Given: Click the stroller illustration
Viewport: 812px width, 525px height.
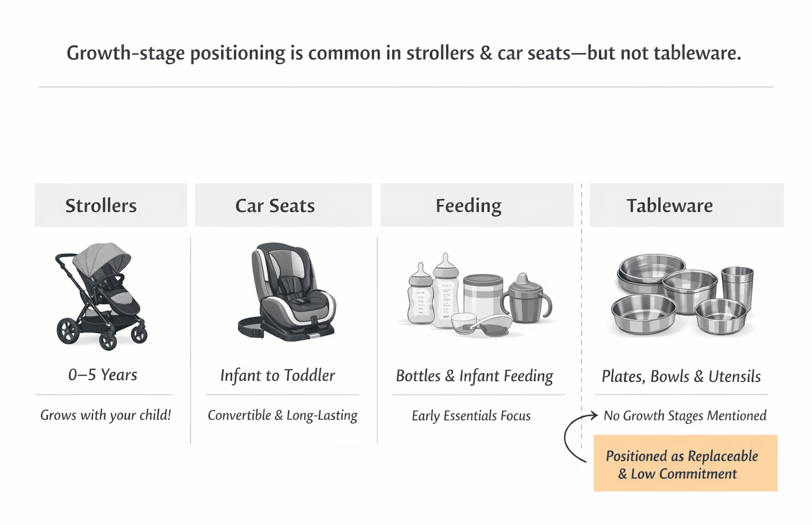Looking at the screenshot, I should [101, 295].
